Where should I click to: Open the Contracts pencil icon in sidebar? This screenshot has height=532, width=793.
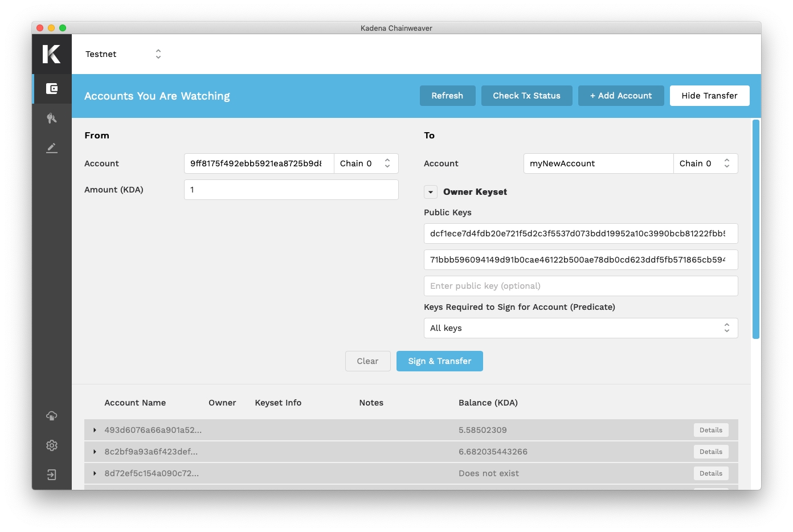pyautogui.click(x=52, y=148)
